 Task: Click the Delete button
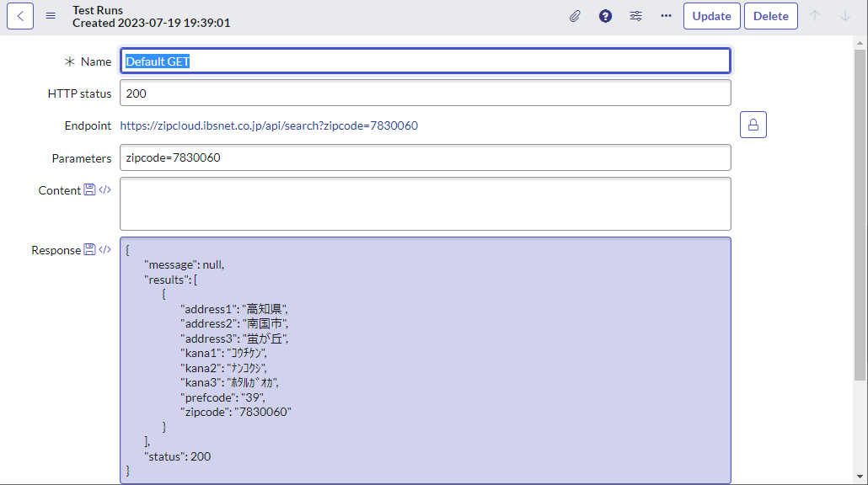tap(770, 15)
